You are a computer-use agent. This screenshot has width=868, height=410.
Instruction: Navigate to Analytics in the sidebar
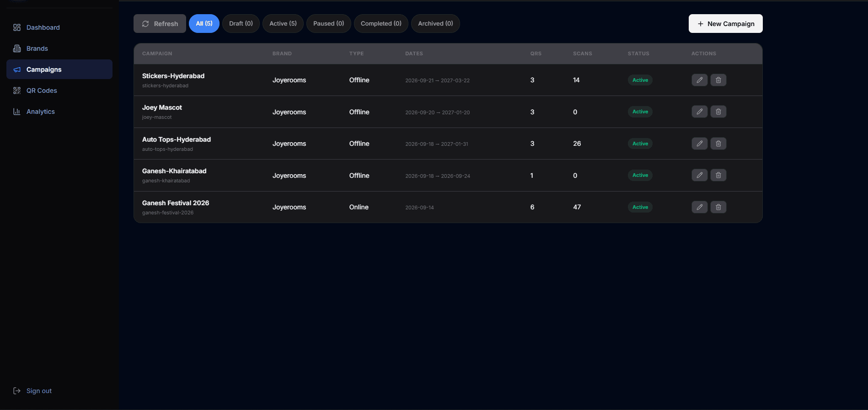coord(59,112)
